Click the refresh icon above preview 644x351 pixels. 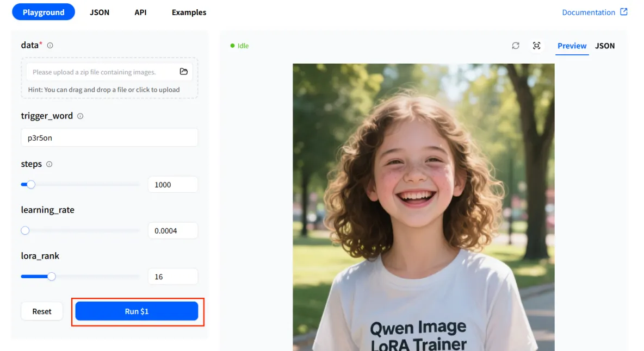[516, 46]
